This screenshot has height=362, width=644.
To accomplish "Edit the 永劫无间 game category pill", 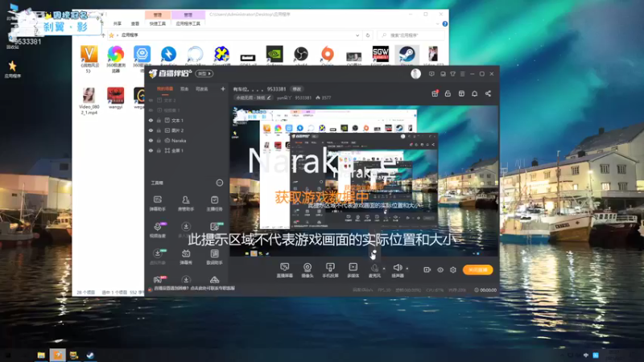I will [253, 97].
